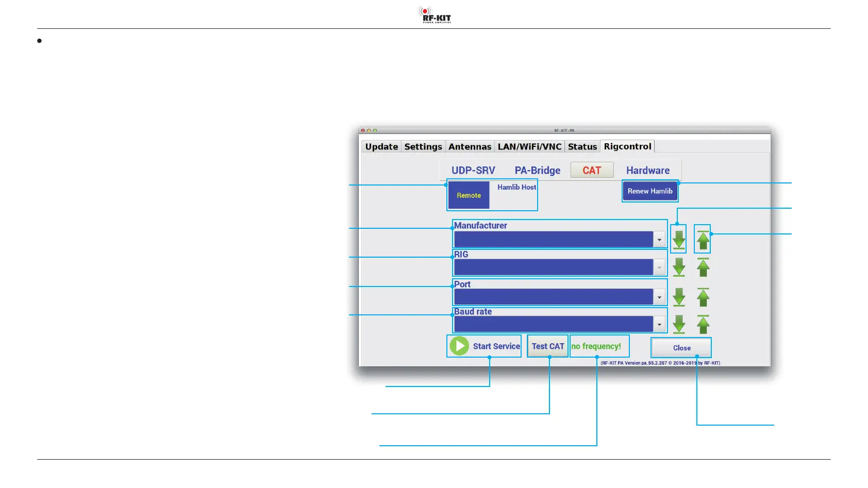Click the Port row green up arrow
Image resolution: width=868 pixels, height=488 pixels.
(703, 297)
